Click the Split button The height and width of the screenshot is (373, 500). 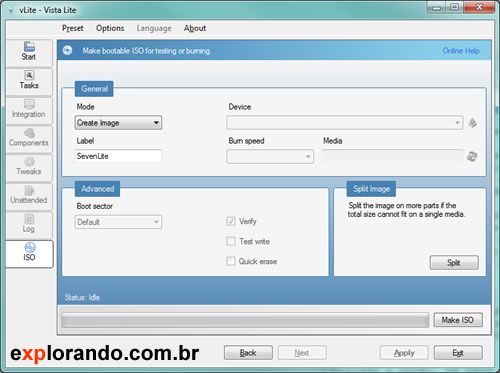(454, 263)
